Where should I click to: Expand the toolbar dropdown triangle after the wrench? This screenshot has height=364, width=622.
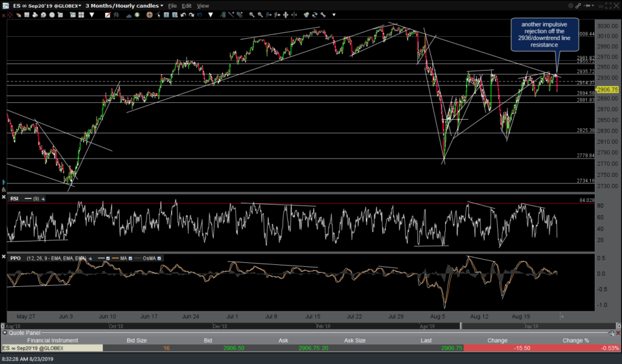pos(334,15)
